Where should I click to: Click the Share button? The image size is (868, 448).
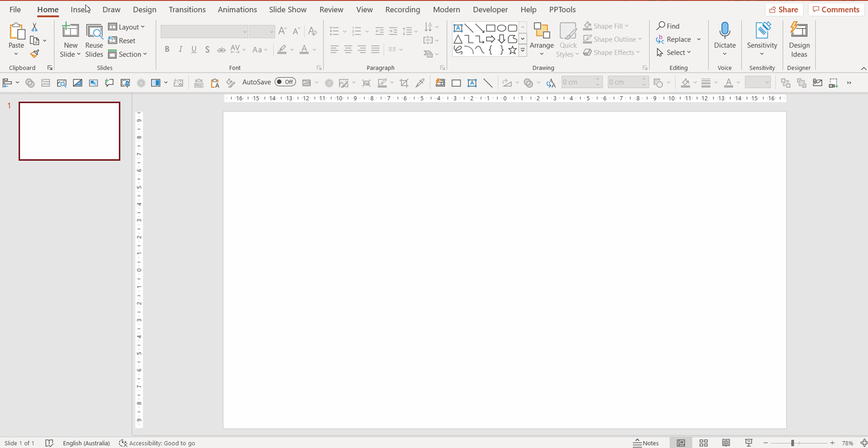783,10
